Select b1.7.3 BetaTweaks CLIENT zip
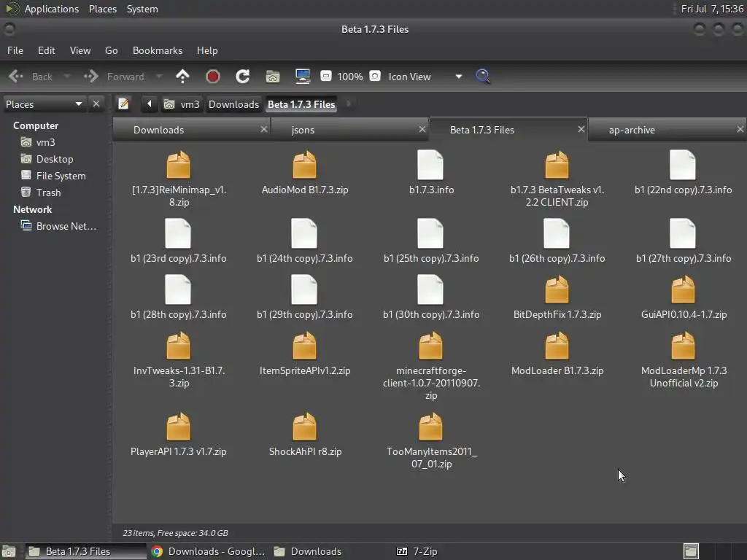 (x=557, y=179)
